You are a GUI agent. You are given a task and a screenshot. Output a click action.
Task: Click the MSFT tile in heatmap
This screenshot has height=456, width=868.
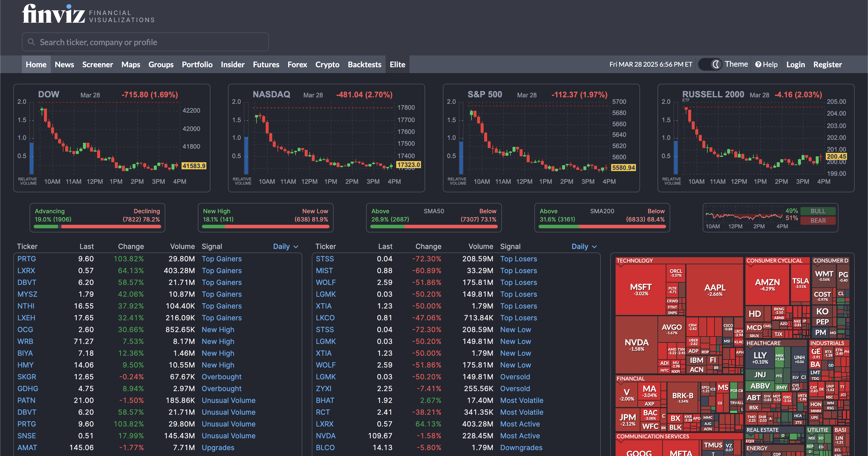pyautogui.click(x=641, y=289)
